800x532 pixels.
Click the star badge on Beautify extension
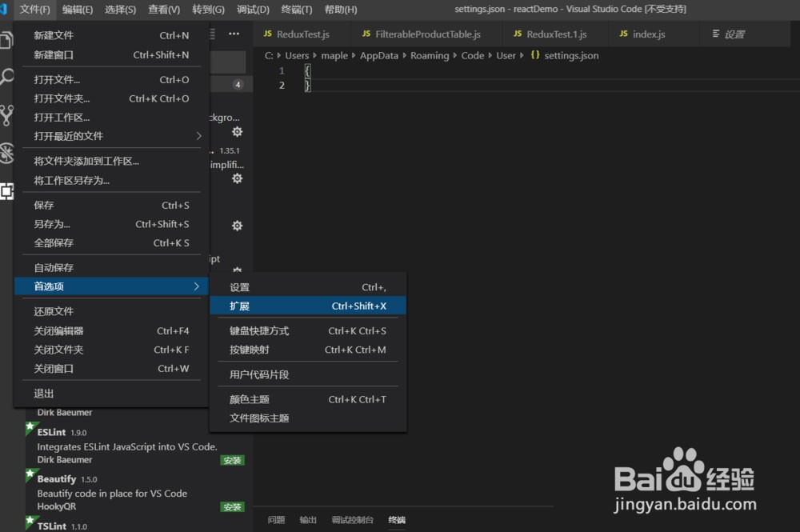pyautogui.click(x=30, y=475)
